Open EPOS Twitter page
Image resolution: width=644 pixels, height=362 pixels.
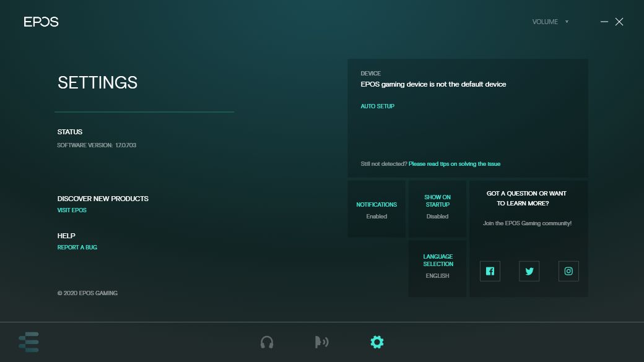[x=529, y=271]
